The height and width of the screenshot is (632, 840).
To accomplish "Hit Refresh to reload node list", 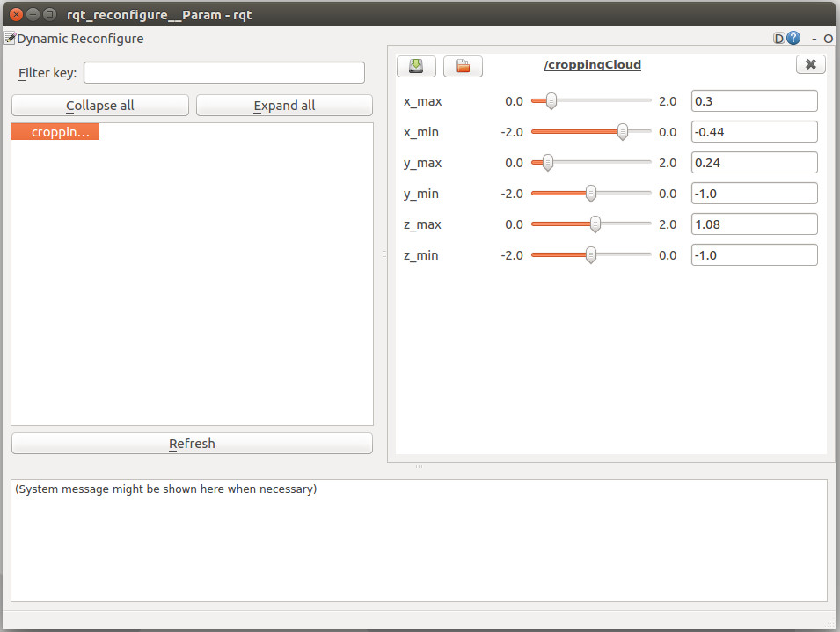I will [x=192, y=444].
